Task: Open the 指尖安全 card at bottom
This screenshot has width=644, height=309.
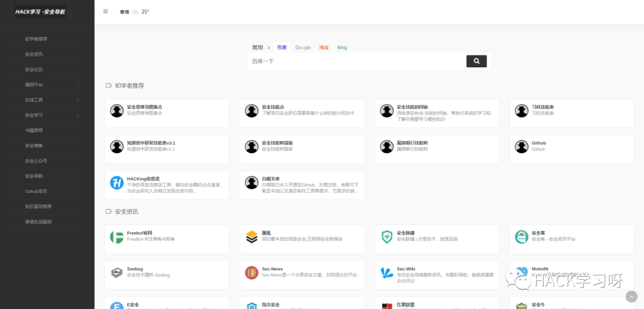Action: click(x=302, y=303)
